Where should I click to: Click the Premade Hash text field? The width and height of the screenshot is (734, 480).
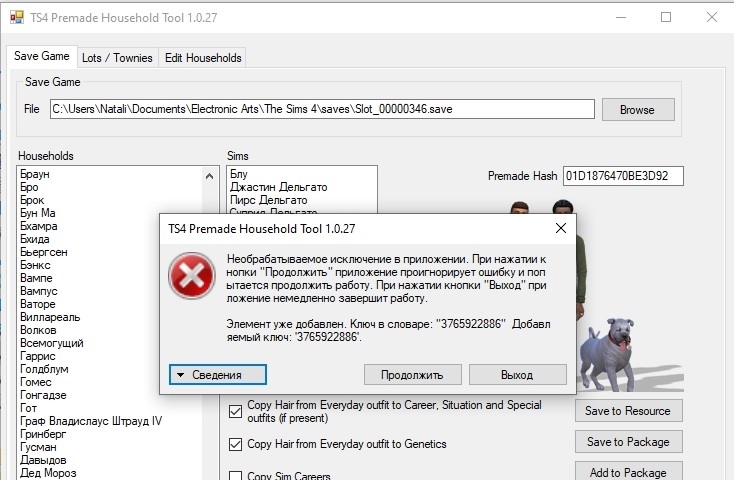(622, 176)
